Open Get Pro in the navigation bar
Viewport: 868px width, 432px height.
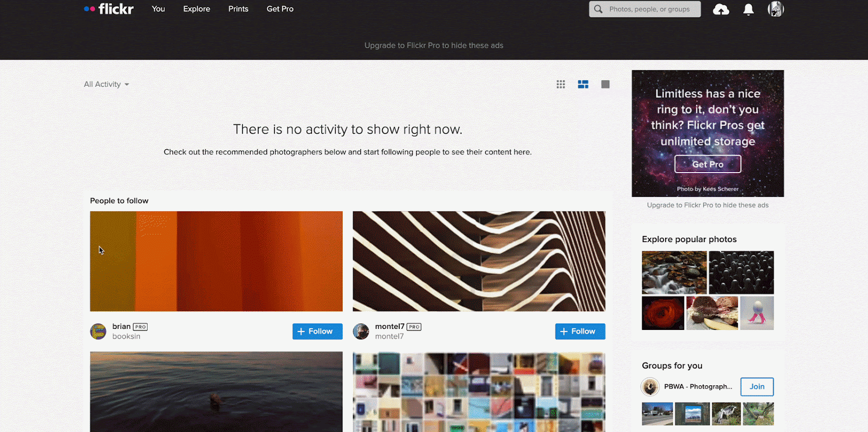(280, 9)
